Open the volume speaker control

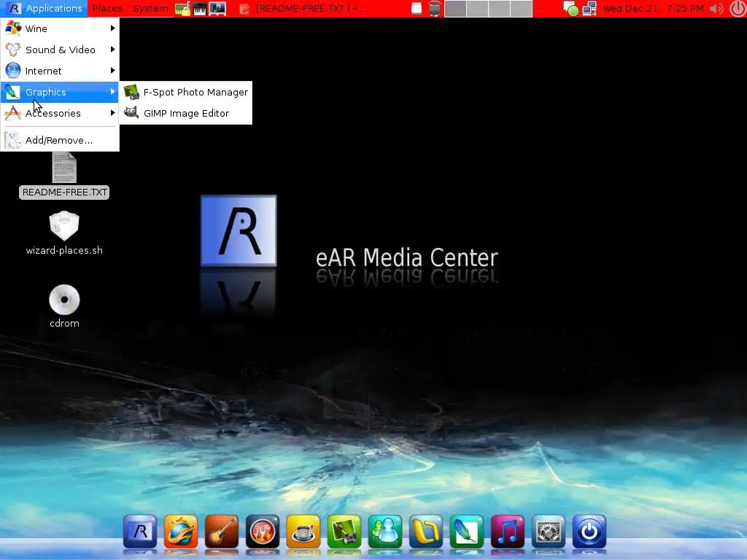click(716, 8)
